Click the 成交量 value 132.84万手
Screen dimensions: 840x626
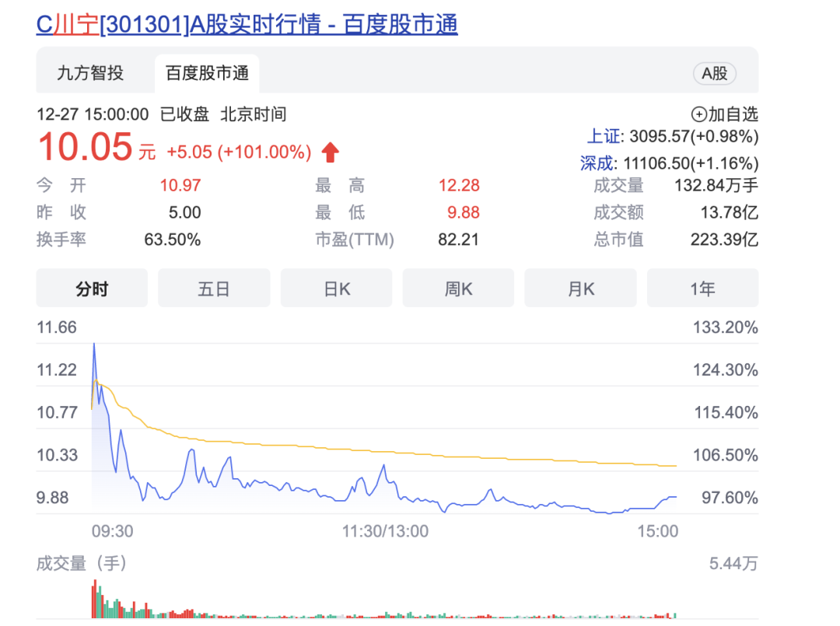(x=716, y=185)
